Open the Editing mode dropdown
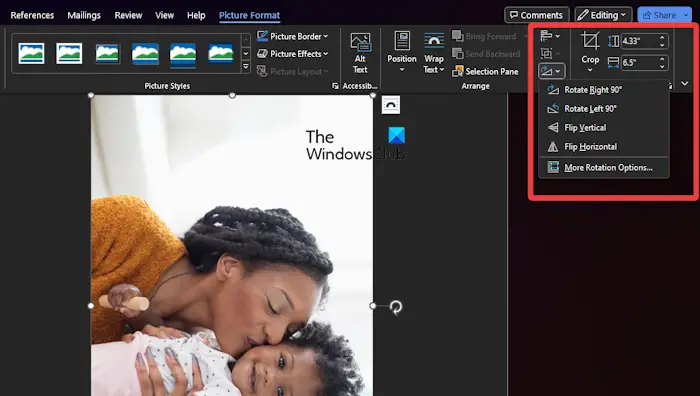 point(603,15)
